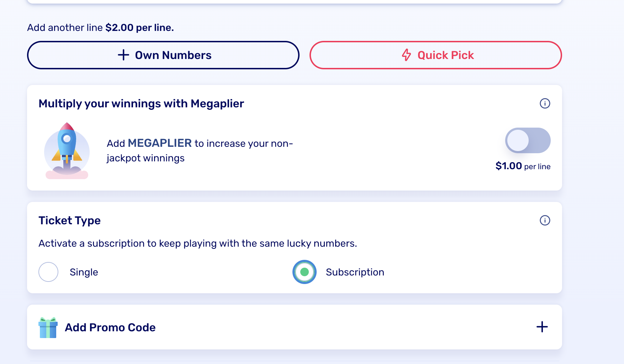Select the Single ticket radio button

48,272
